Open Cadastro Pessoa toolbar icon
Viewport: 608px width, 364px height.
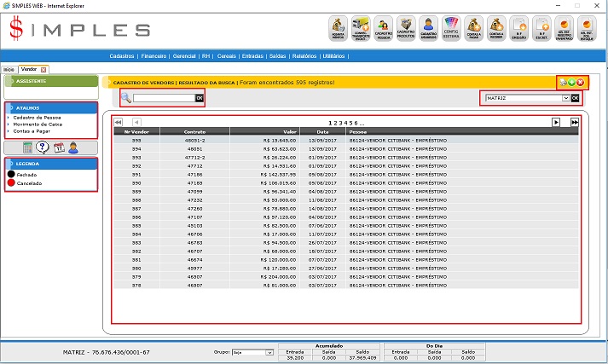pos(383,30)
